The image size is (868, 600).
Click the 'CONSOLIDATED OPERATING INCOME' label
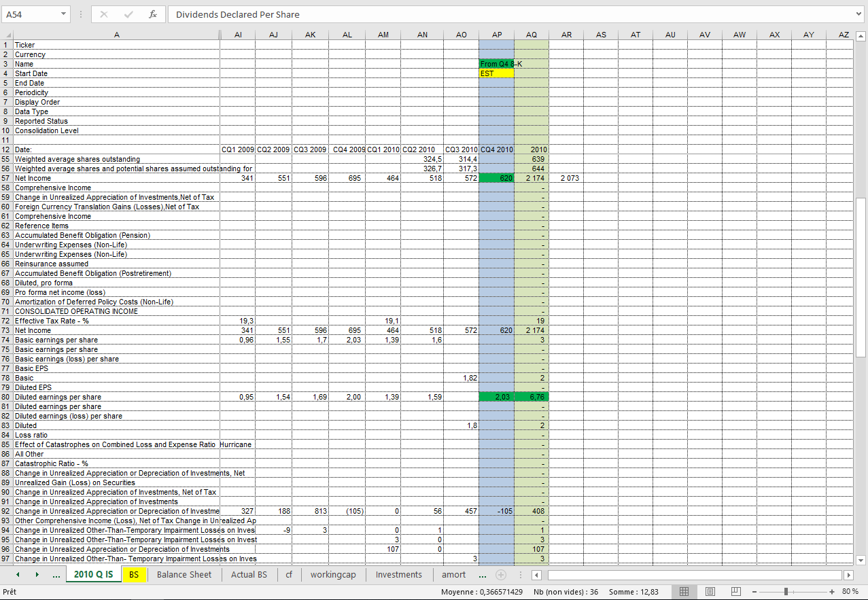[x=76, y=311]
